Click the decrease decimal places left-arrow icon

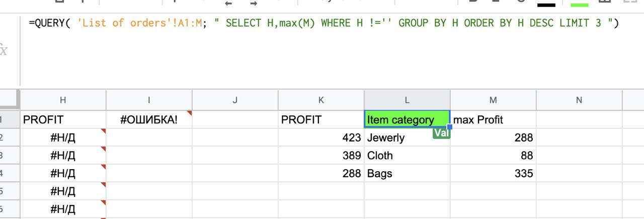point(228,3)
